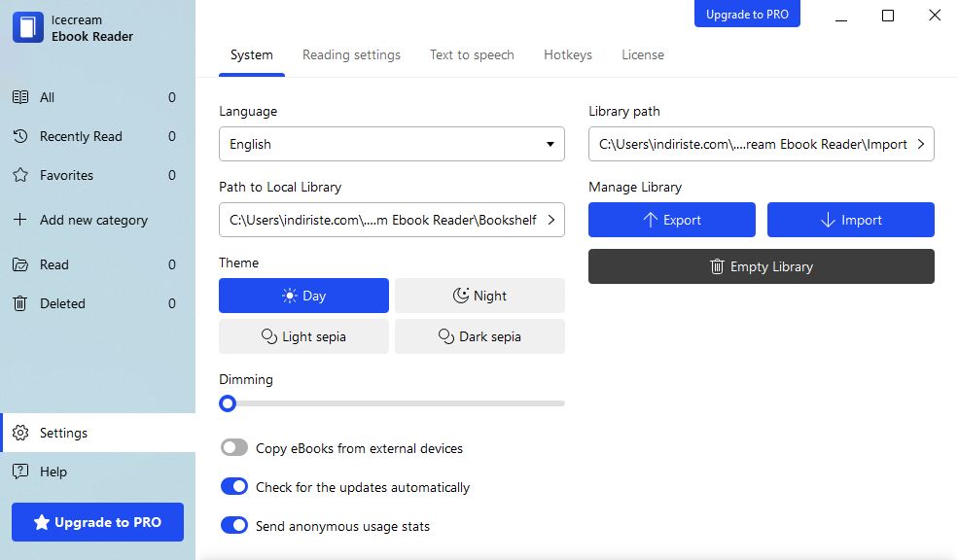Click the moon icon in Night theme
The width and height of the screenshot is (958, 560).
461,296
